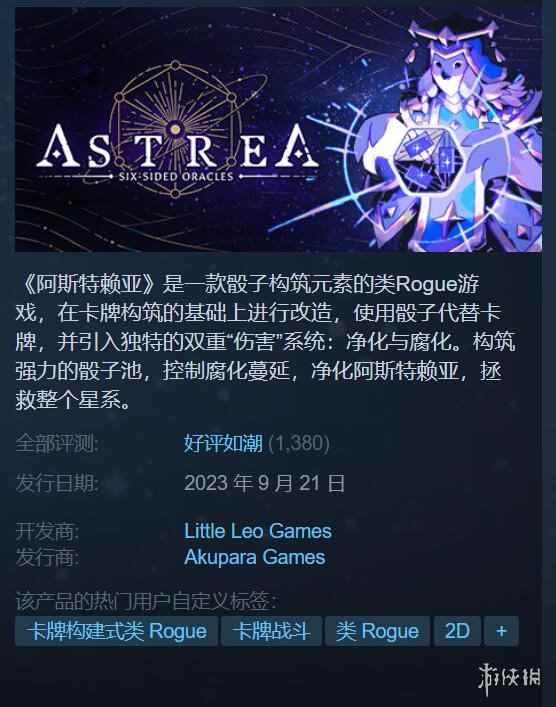Click the release date 2023 年 9 月 21 日
Viewport: 556px width, 707px height.
coord(265,483)
